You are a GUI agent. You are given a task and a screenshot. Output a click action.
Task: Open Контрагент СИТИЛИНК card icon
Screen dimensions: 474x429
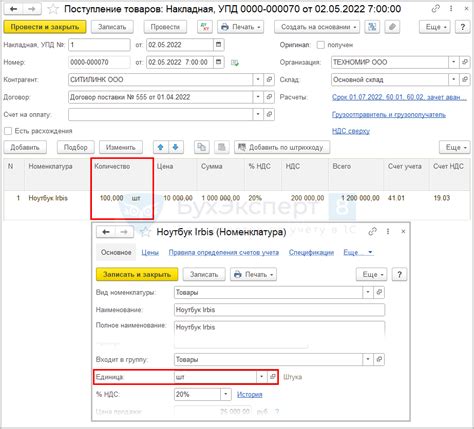[x=269, y=80]
